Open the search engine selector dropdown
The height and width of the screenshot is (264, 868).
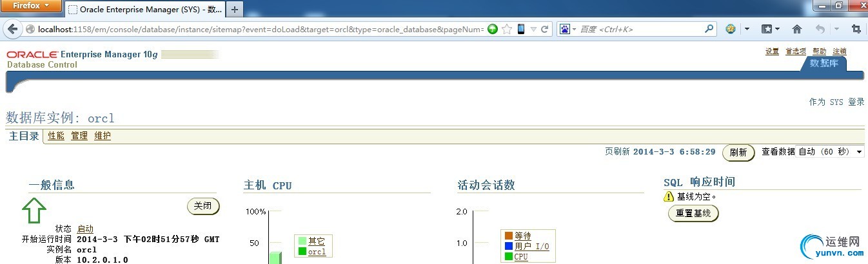(x=574, y=30)
